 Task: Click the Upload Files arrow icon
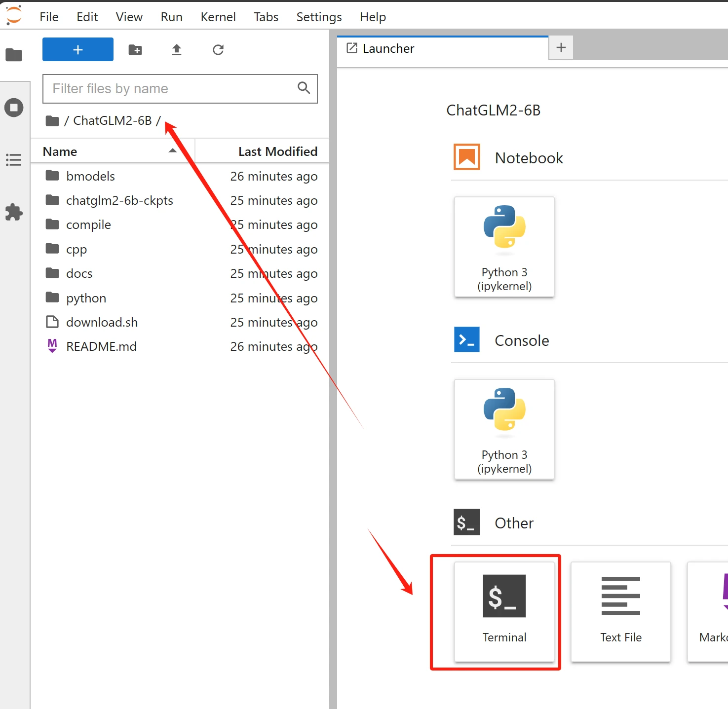[x=177, y=50]
